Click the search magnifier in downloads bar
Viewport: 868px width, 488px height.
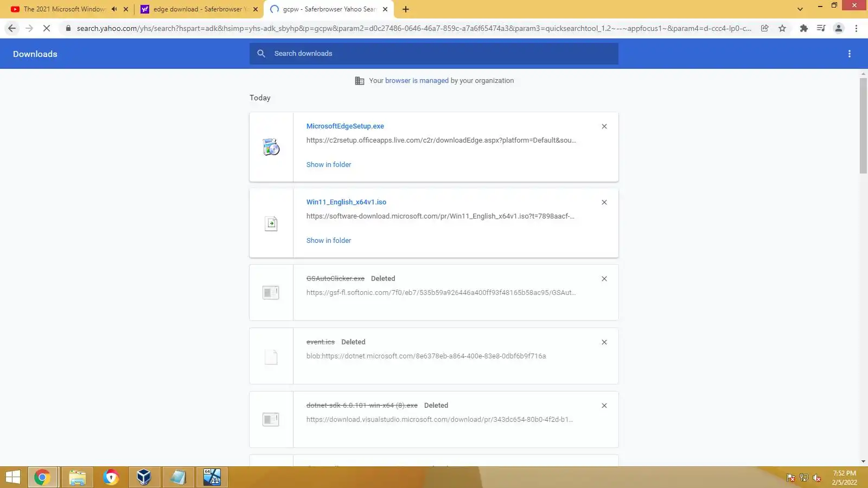[x=261, y=54]
